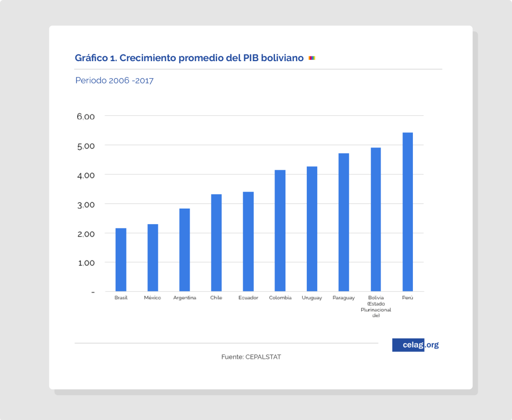This screenshot has height=420, width=512.
Task: Click the chart title about PIB boliviano
Action: point(189,58)
